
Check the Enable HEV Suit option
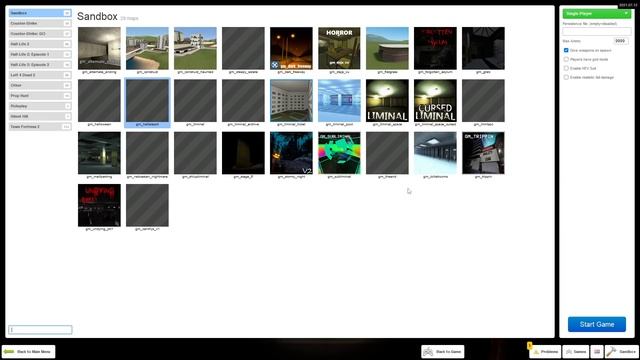[x=566, y=68]
